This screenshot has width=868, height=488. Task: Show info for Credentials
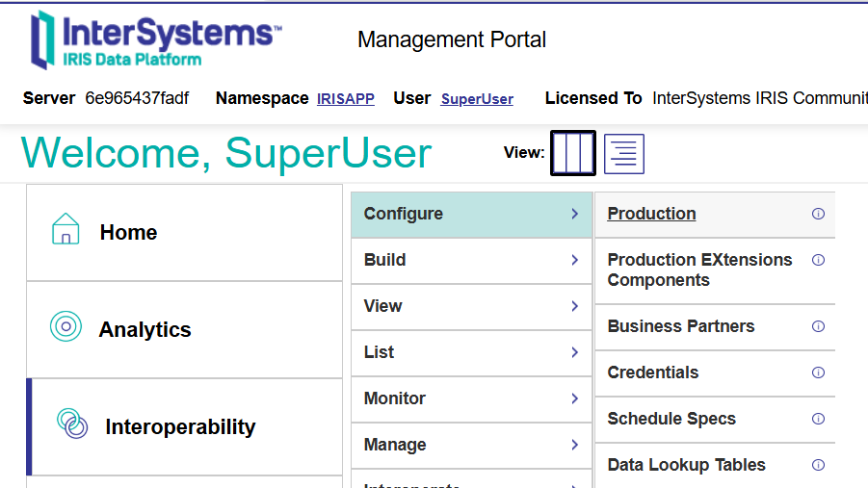point(818,372)
